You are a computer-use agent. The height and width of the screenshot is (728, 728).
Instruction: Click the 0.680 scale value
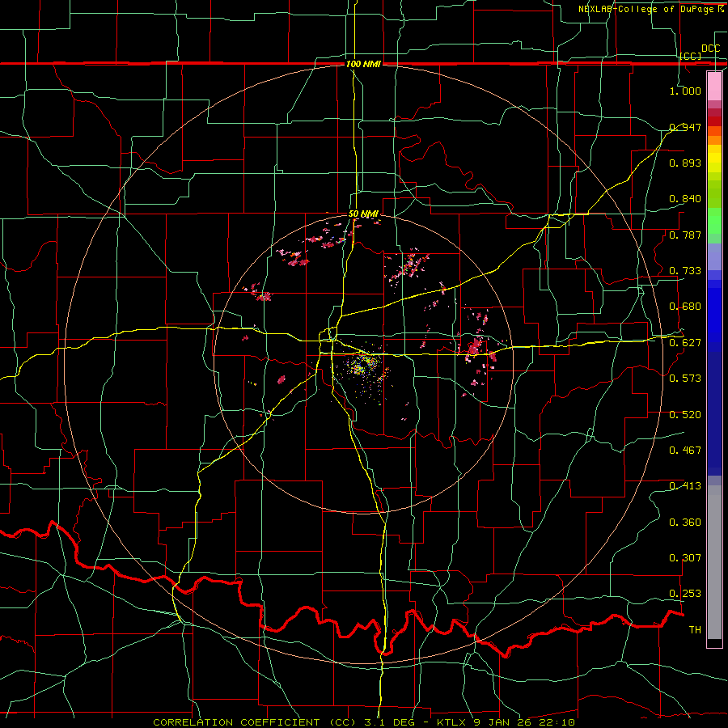pos(685,307)
